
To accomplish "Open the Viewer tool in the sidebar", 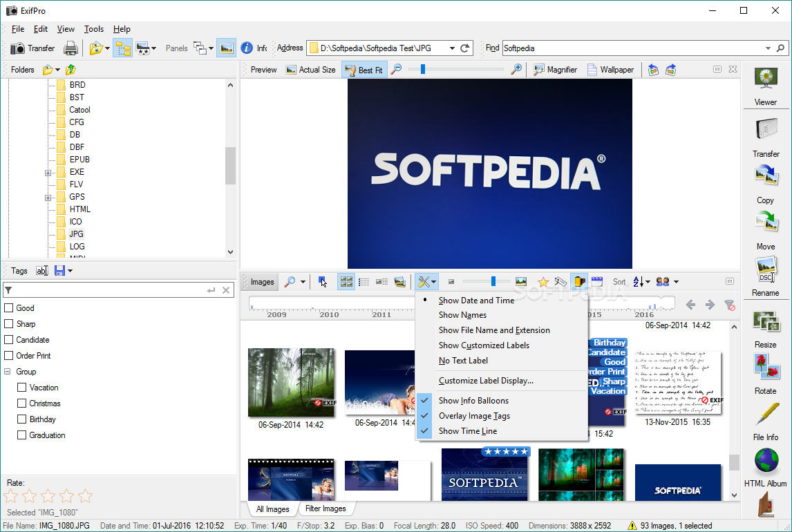I will point(766,86).
